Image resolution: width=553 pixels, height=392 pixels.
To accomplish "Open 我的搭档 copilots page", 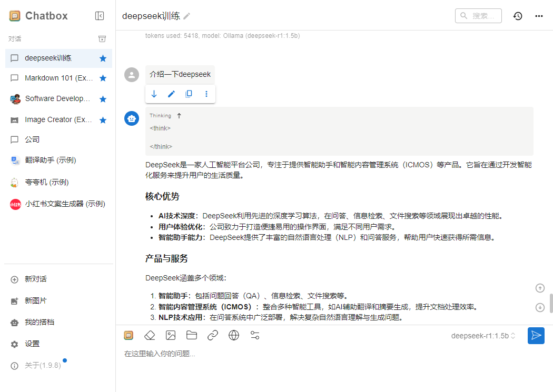I will point(58,322).
